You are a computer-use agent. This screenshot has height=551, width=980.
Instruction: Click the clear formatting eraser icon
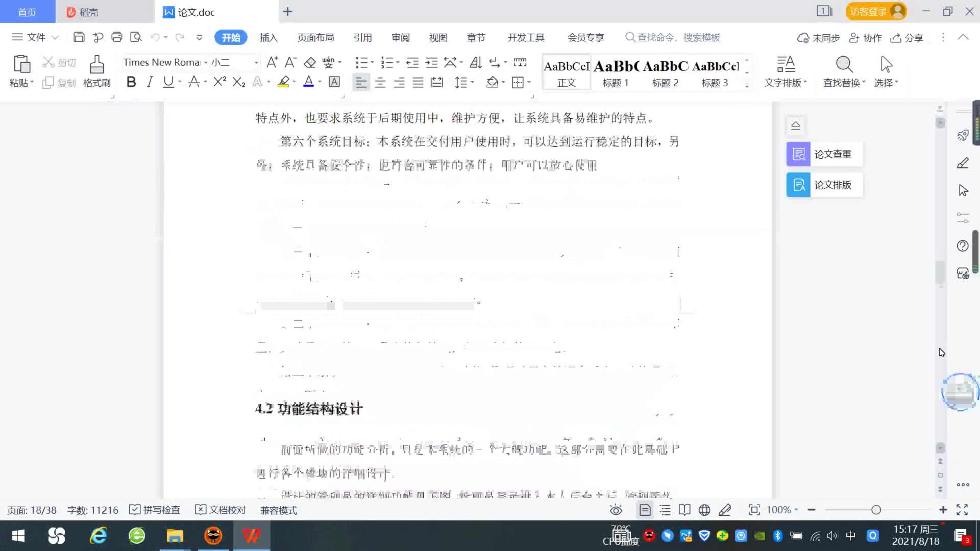coord(310,62)
